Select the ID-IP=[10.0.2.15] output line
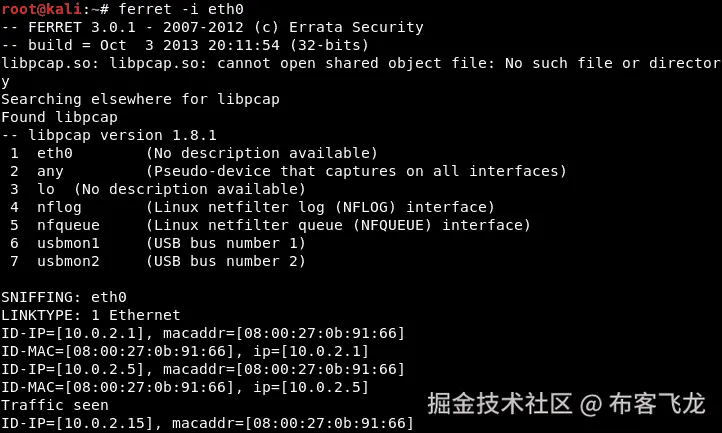Image resolution: width=722 pixels, height=433 pixels. 207,423
